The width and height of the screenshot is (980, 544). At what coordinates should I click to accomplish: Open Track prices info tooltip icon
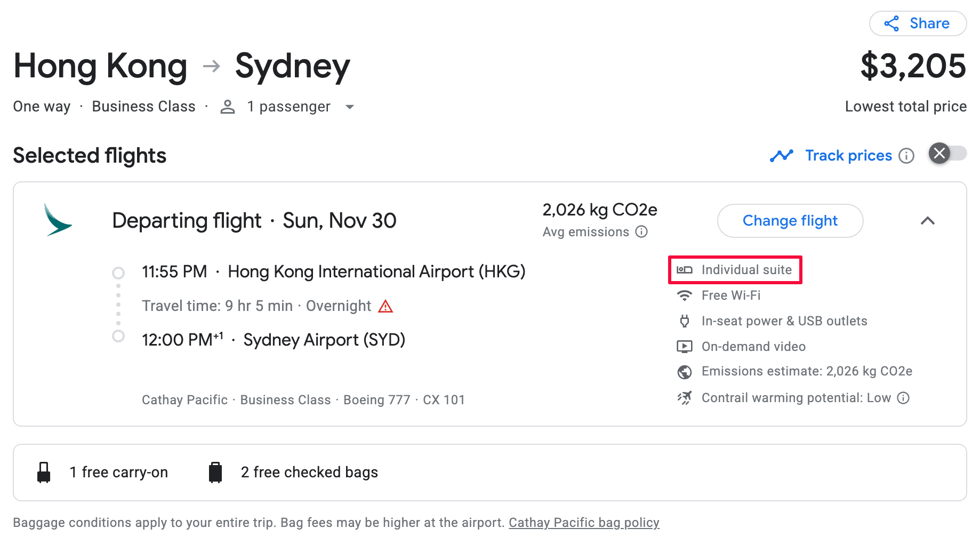[x=906, y=156]
